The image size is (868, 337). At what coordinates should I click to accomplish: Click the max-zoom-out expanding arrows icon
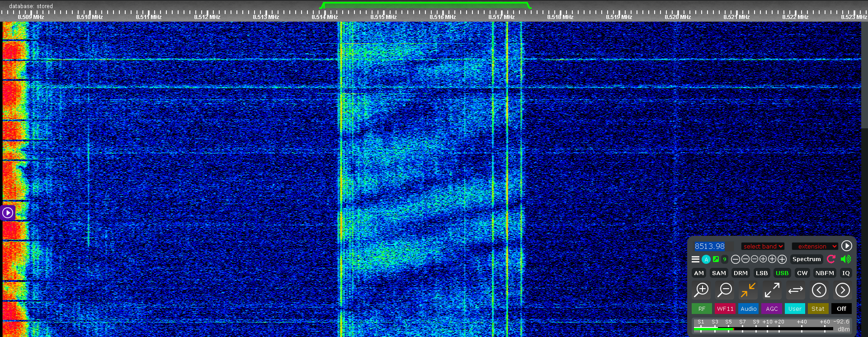tap(772, 290)
